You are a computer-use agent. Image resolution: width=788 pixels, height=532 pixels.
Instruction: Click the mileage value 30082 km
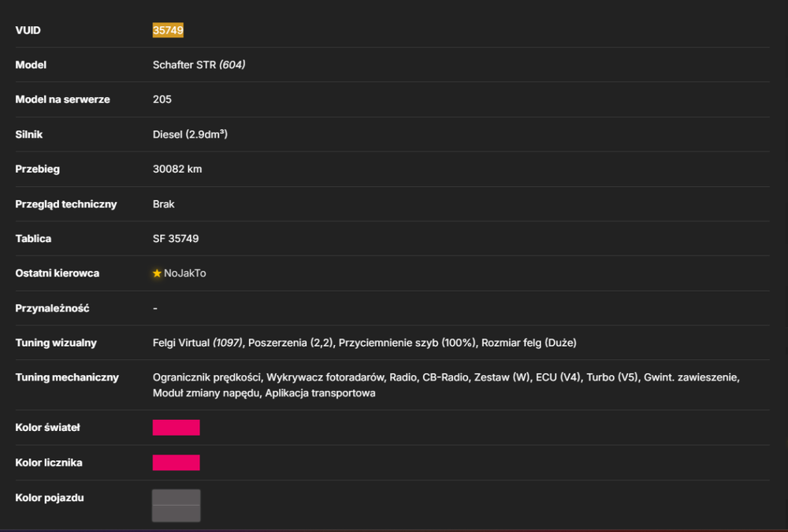point(177,169)
